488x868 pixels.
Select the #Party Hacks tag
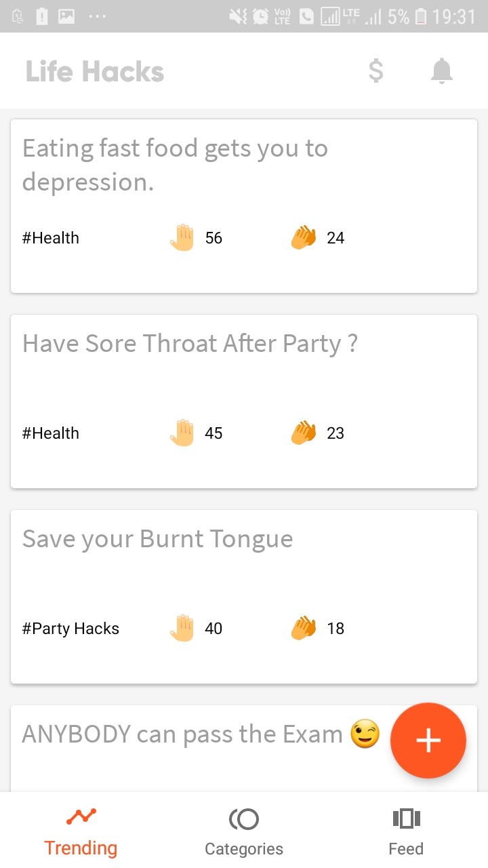pyautogui.click(x=70, y=629)
